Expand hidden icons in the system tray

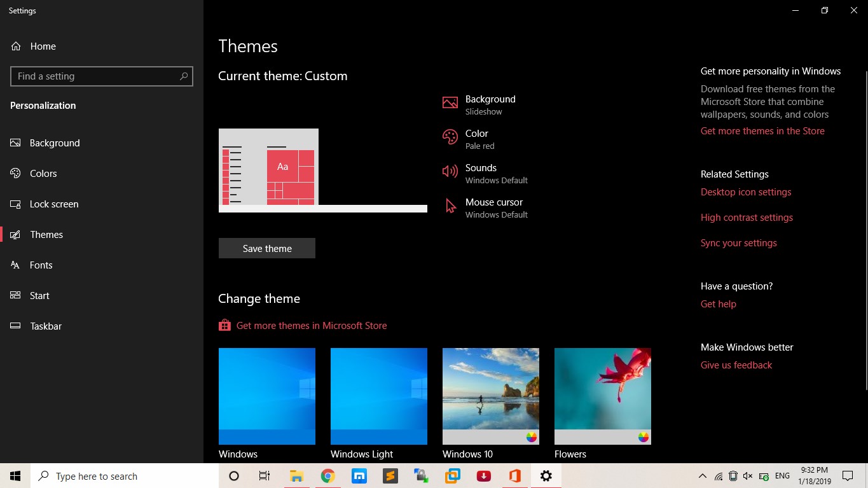(702, 475)
